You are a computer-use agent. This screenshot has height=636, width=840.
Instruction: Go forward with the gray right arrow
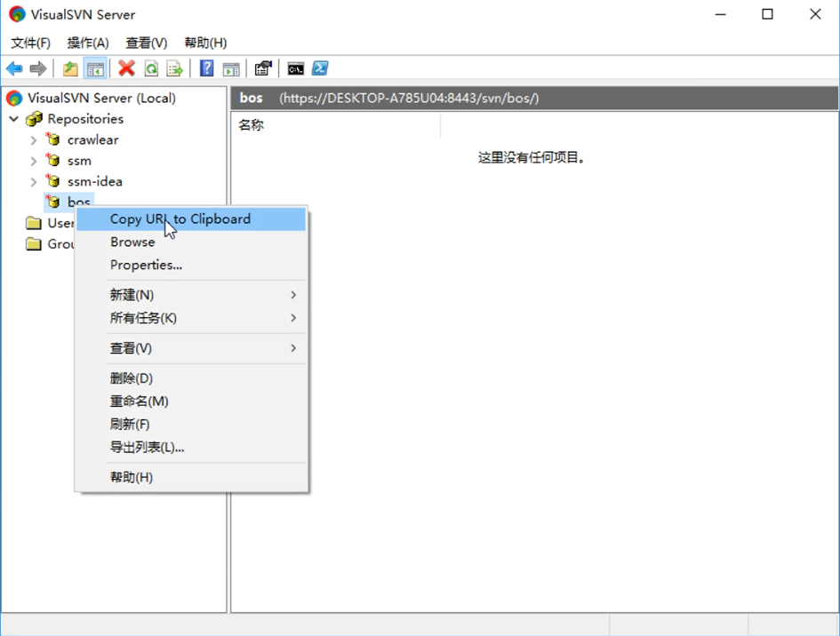pyautogui.click(x=38, y=68)
